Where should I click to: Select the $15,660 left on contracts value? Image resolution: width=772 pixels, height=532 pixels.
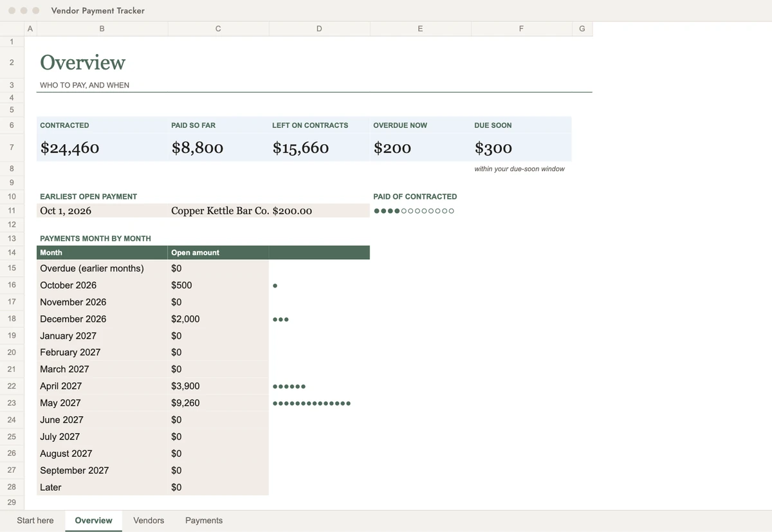tap(300, 148)
